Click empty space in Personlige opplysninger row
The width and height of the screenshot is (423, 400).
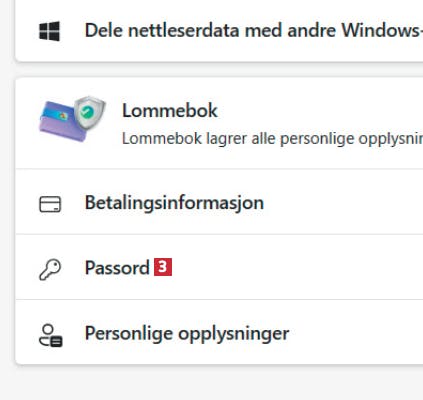(357, 333)
